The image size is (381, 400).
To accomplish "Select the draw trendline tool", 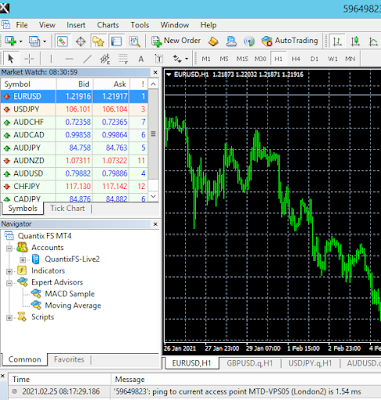I will pyautogui.click(x=87, y=59).
